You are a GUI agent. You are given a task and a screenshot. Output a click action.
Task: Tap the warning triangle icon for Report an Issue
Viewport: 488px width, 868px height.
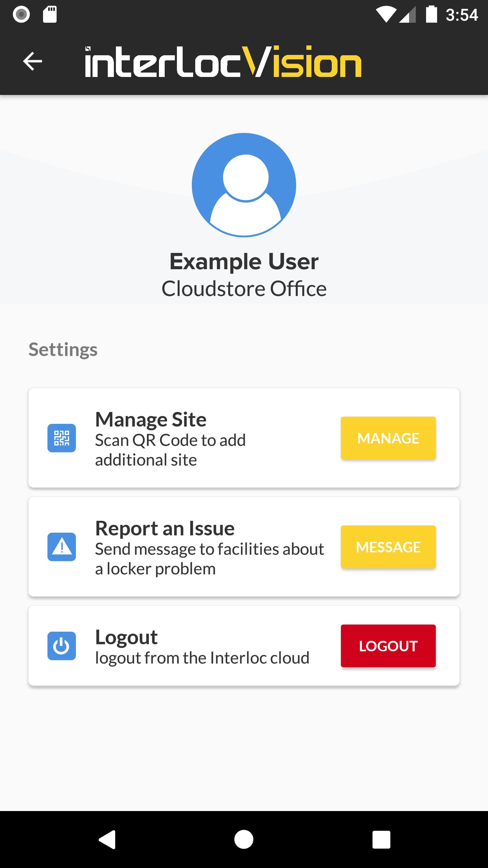(x=62, y=547)
